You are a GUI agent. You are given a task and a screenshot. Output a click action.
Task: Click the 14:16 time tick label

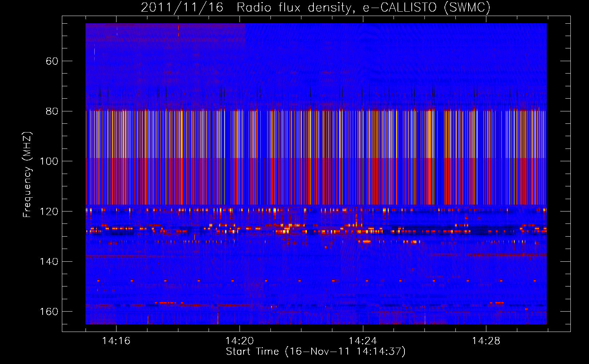(x=116, y=341)
